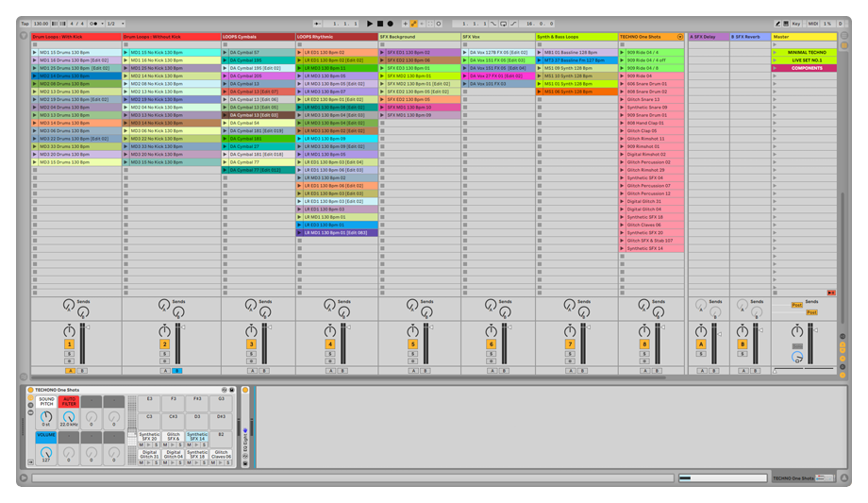Toggle the computer MIDI keyboard icon
The height and width of the screenshot is (503, 868).
click(786, 24)
